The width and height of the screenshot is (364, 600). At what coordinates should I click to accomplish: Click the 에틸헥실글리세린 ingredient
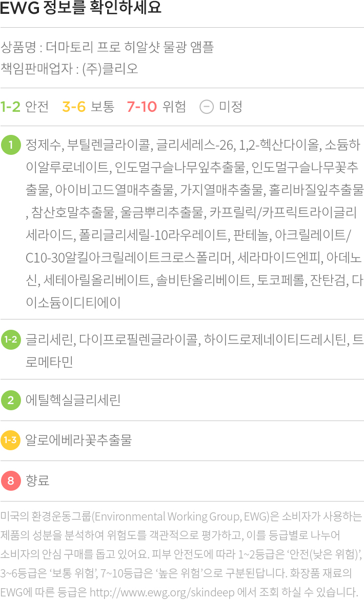click(73, 400)
